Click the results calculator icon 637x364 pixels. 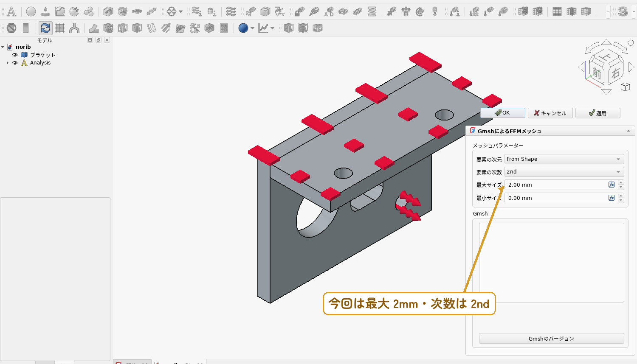pos(224,28)
